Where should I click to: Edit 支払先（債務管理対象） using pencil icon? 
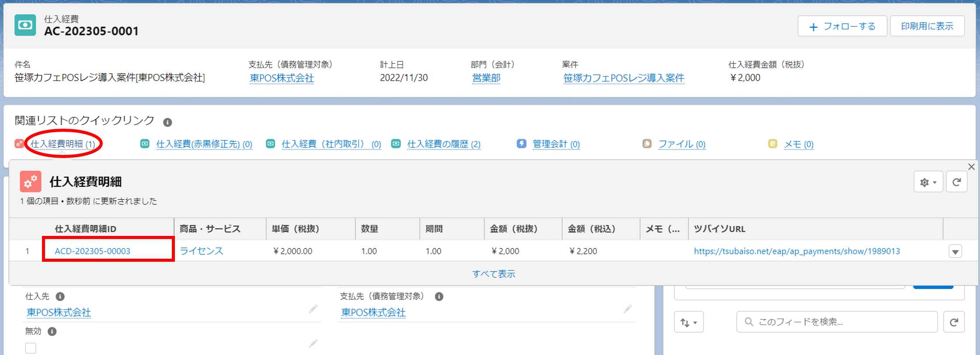pos(628,309)
